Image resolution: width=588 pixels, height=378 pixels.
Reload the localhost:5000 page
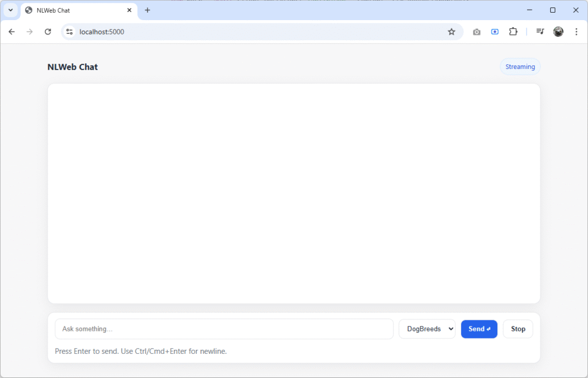coord(48,32)
